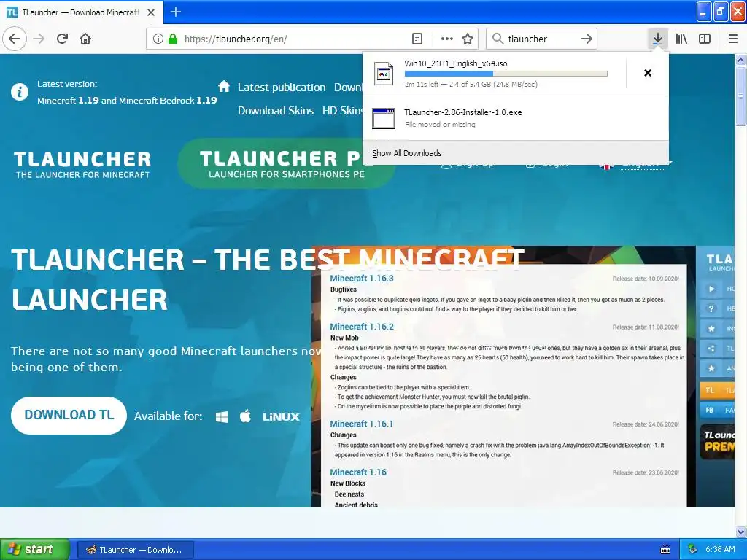This screenshot has width=747, height=560.
Task: Click the play icon in launcher sidebar
Action: [x=711, y=289]
